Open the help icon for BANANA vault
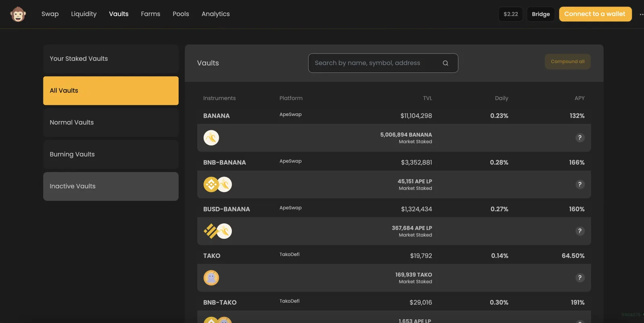644x323 pixels. pyautogui.click(x=580, y=138)
